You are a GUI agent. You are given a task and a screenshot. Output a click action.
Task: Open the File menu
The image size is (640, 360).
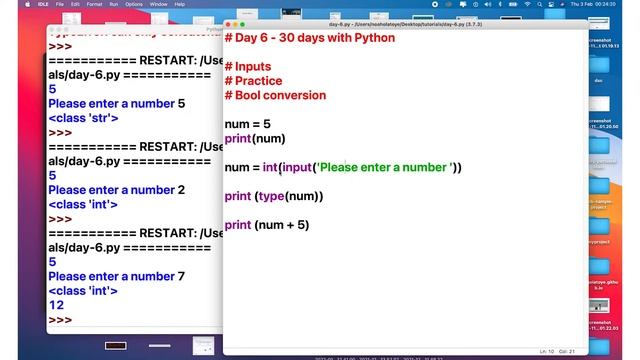[x=60, y=4]
